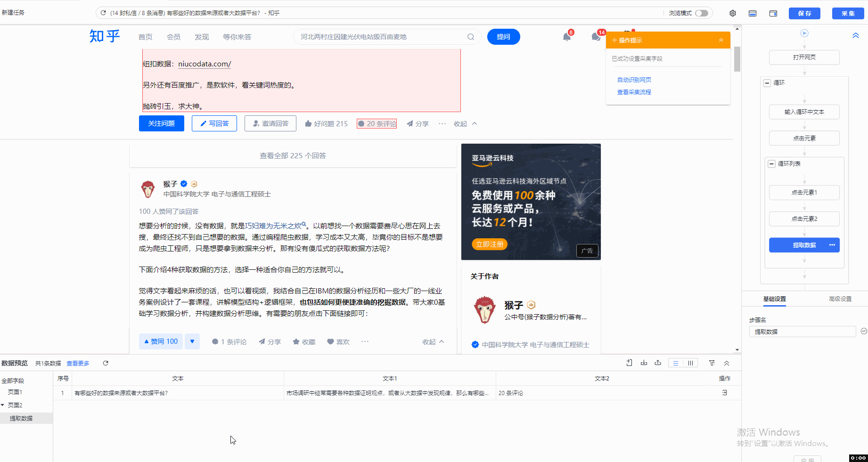Click 首页 in Zhihu navigation

click(x=145, y=37)
